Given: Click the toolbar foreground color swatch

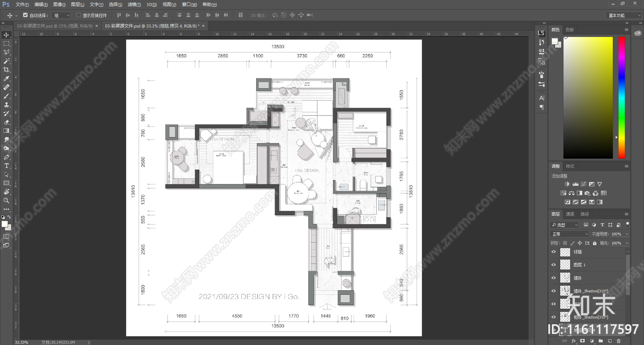Looking at the screenshot, I should tap(4, 224).
